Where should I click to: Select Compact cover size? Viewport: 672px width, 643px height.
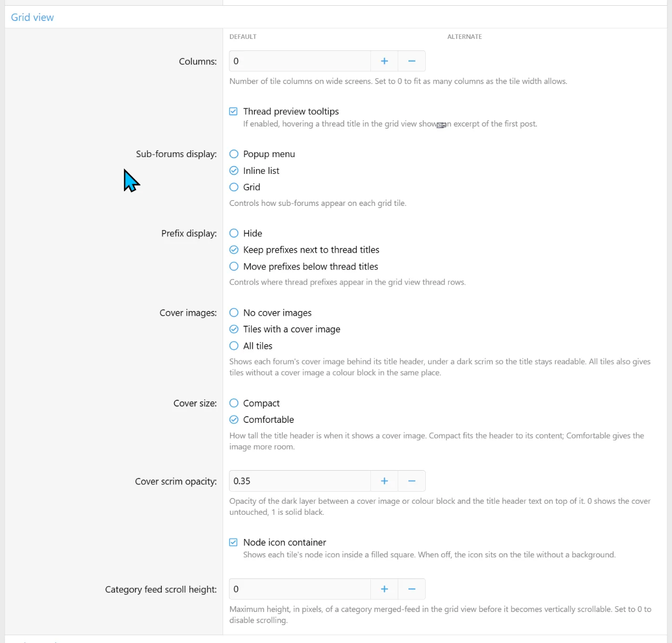(234, 403)
